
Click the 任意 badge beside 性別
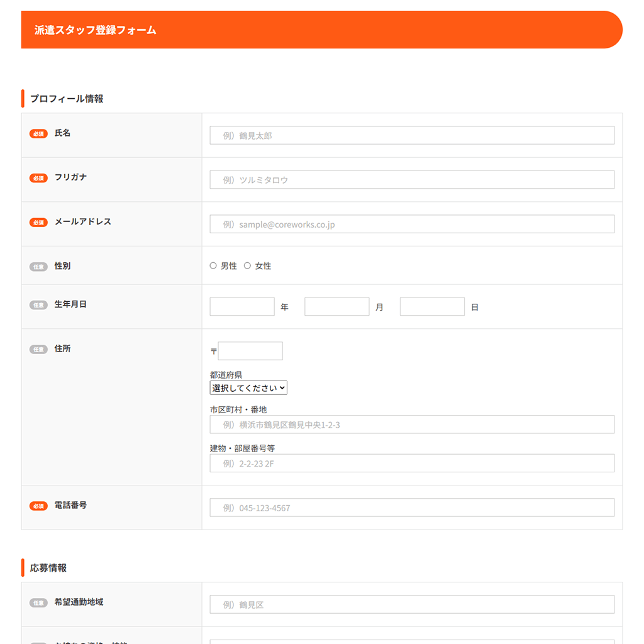tap(38, 267)
